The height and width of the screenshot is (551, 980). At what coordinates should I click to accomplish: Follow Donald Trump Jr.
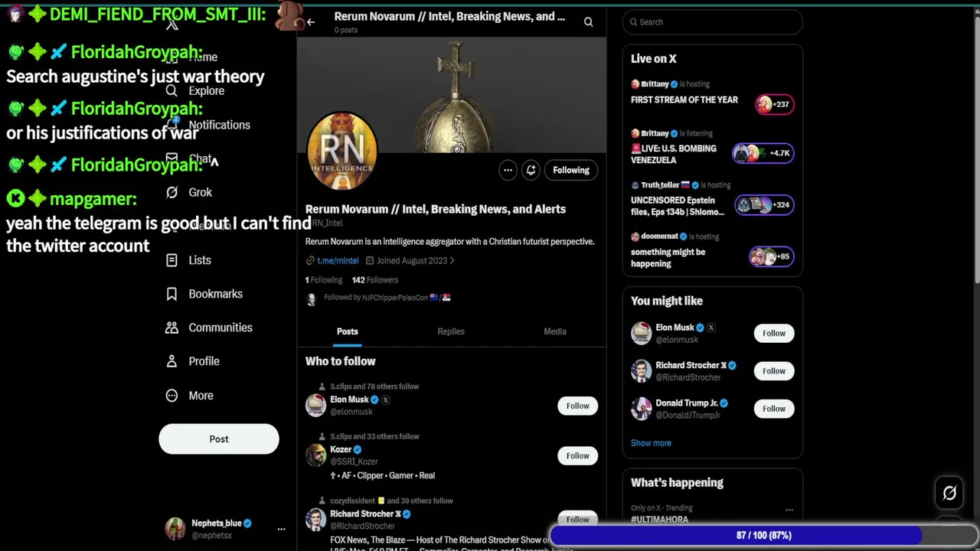point(774,408)
